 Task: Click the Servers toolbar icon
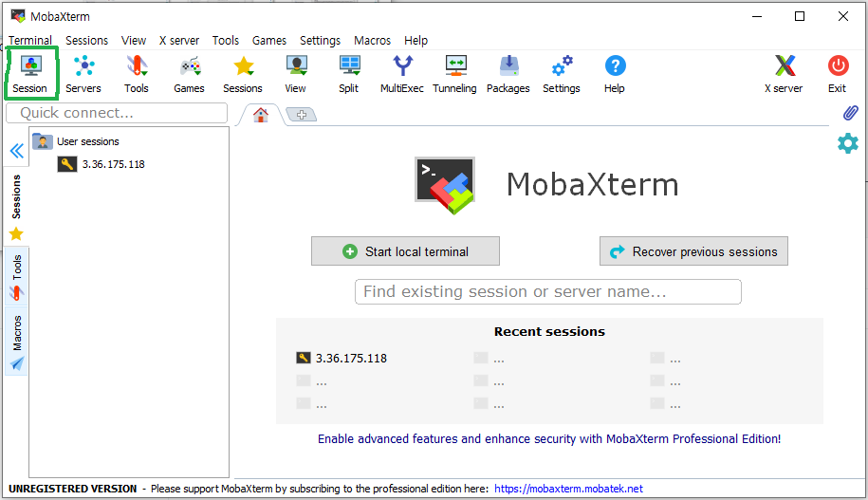[x=83, y=74]
